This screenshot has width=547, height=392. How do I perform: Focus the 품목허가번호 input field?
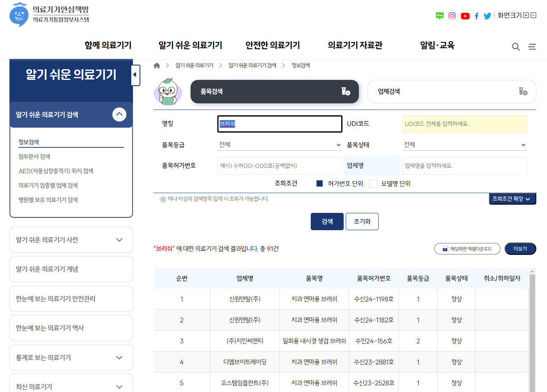pyautogui.click(x=280, y=166)
